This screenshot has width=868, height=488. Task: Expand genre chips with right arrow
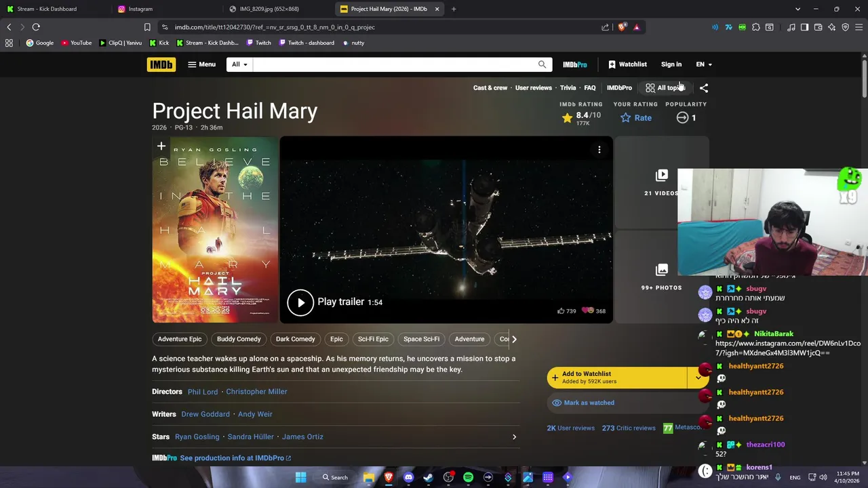(x=514, y=339)
